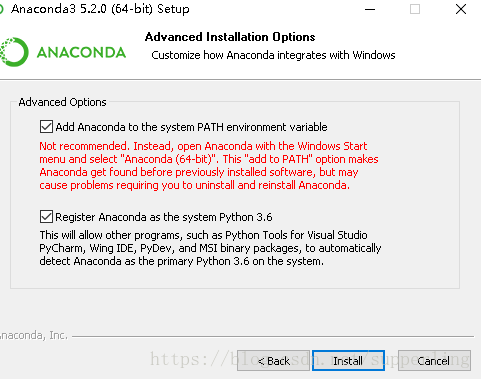Close the setup window
The image size is (481, 379).
[x=461, y=9]
